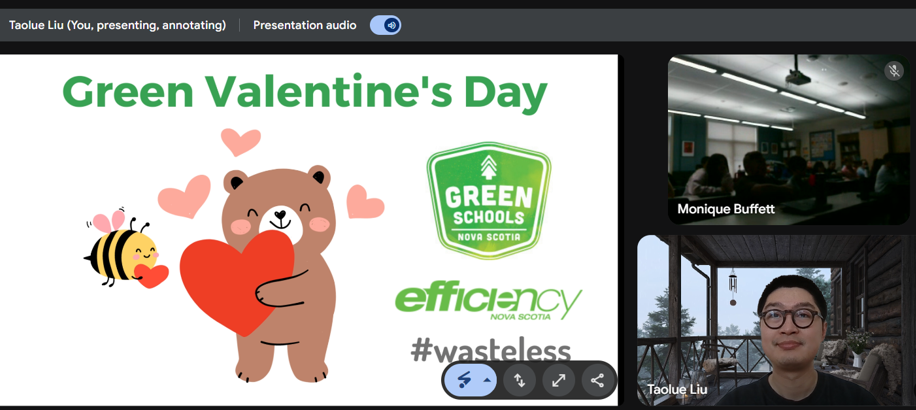916x410 pixels.
Task: Click the Monique Buffett name caption
Action: pos(725,209)
